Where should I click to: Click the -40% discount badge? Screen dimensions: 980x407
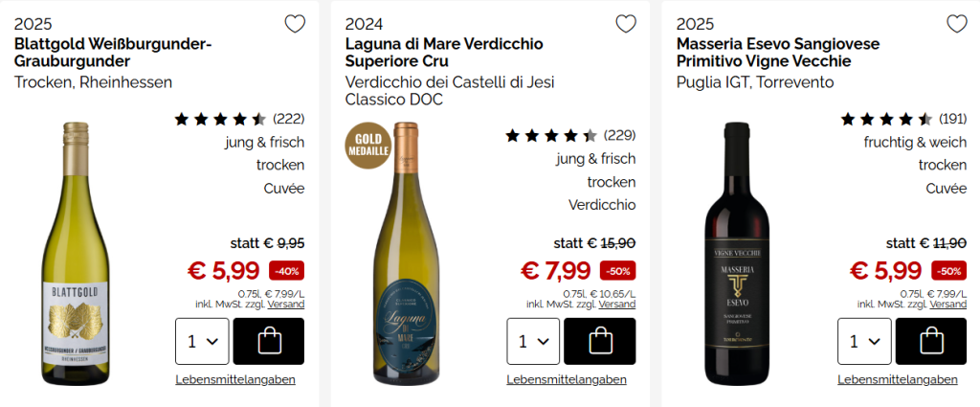[x=287, y=271]
